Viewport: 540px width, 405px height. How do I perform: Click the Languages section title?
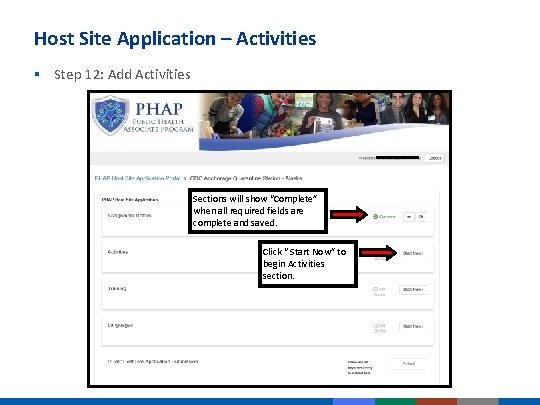(x=120, y=325)
